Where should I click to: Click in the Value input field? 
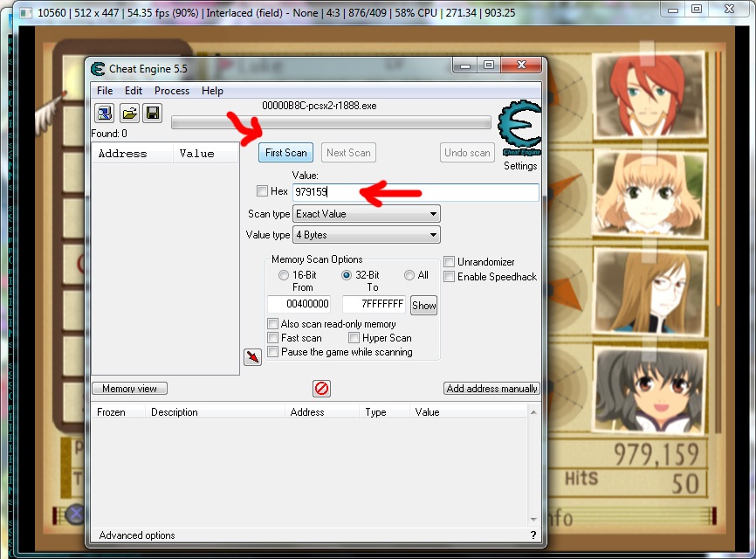(416, 192)
